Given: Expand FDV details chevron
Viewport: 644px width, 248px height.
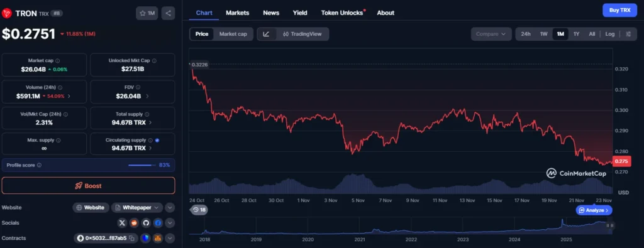Looking at the screenshot, I should pos(147,96).
